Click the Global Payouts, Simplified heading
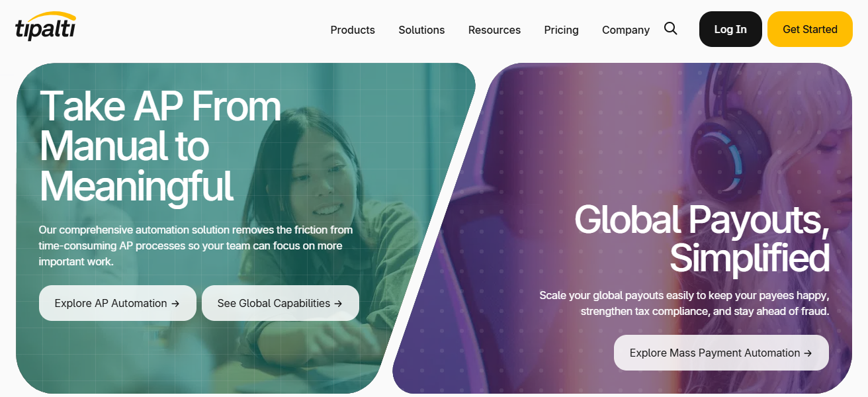Viewport: 868px width, 397px height. pyautogui.click(x=702, y=238)
